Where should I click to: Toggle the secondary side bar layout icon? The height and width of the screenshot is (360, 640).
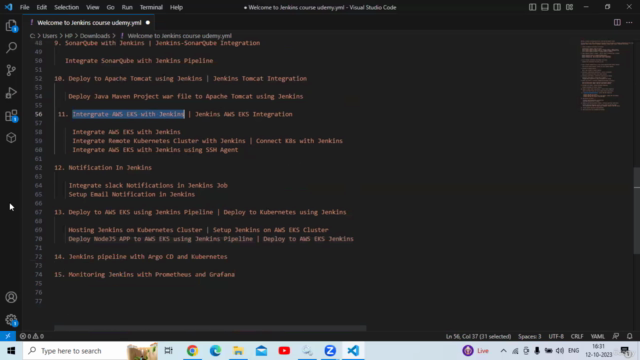coord(557,7)
